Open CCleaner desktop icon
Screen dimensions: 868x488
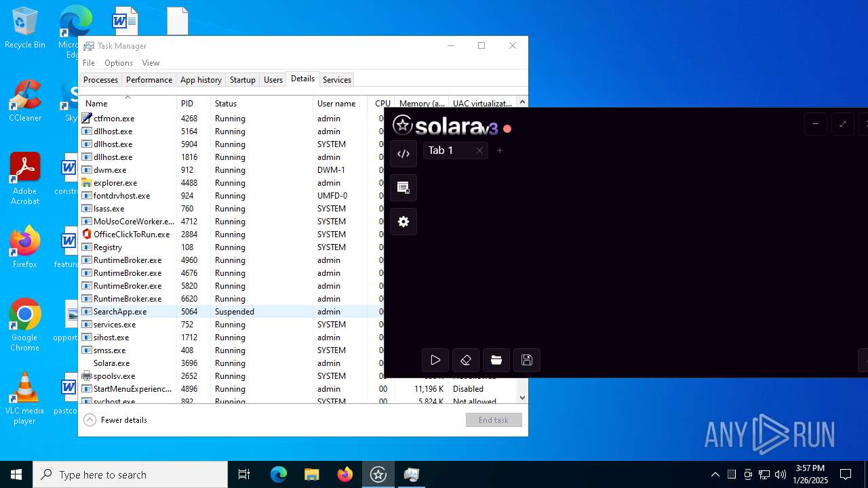click(x=25, y=100)
